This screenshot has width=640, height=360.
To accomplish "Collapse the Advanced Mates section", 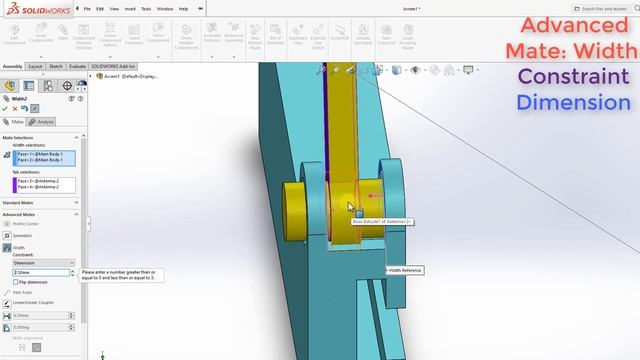I will point(76,214).
